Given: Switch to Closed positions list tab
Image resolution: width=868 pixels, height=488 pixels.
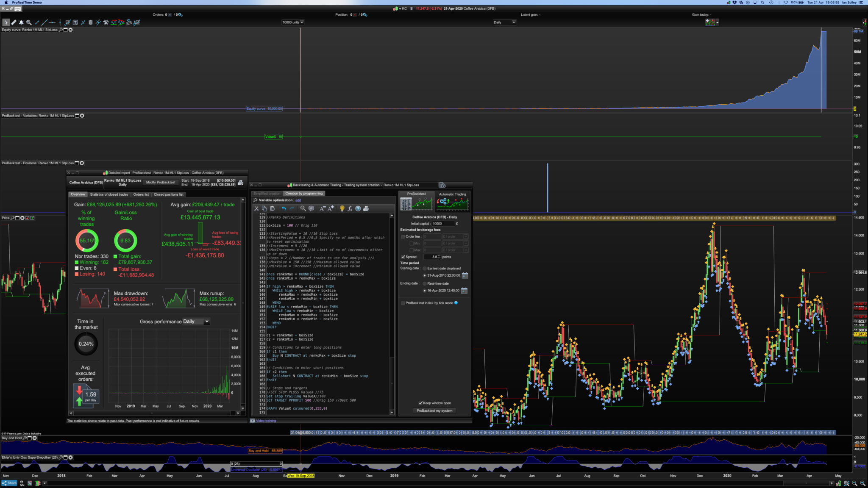Looking at the screenshot, I should (169, 194).
